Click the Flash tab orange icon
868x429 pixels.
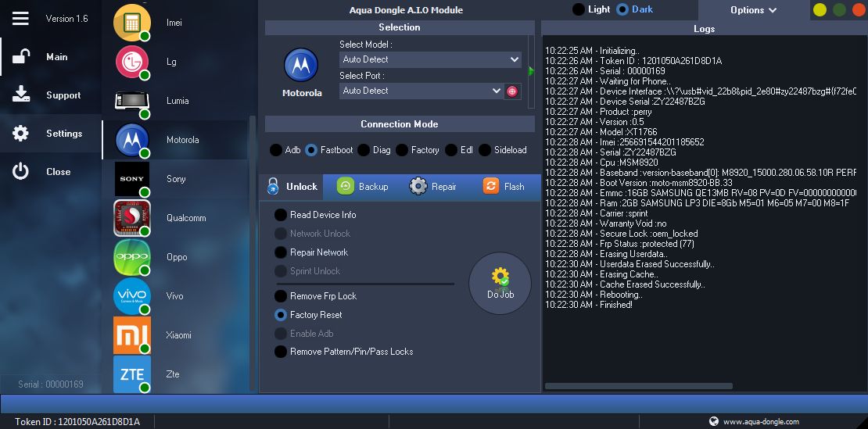point(490,186)
